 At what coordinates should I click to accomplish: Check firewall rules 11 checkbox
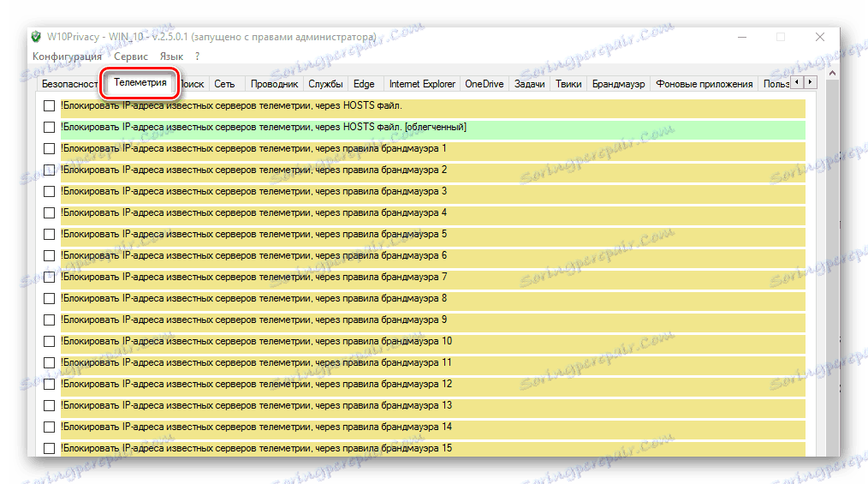(x=50, y=362)
